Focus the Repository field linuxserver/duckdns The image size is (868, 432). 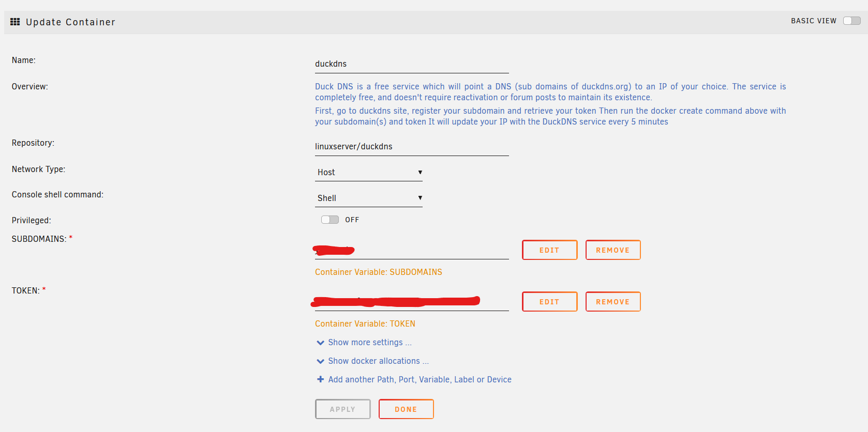(x=412, y=147)
